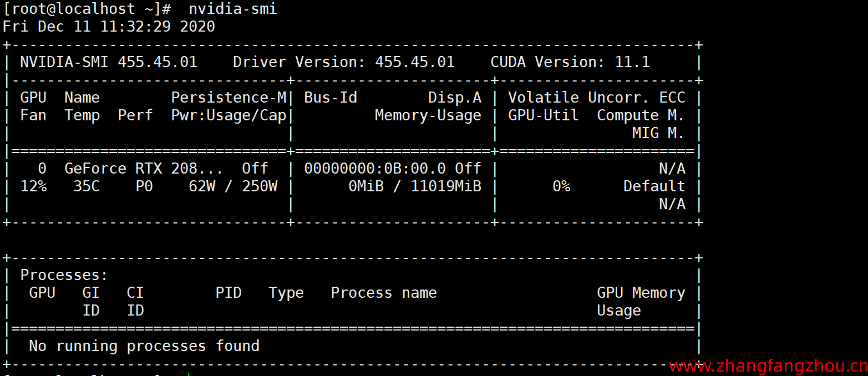The width and height of the screenshot is (868, 376).
Task: Select the power reading 62W / 250W
Action: (x=233, y=186)
